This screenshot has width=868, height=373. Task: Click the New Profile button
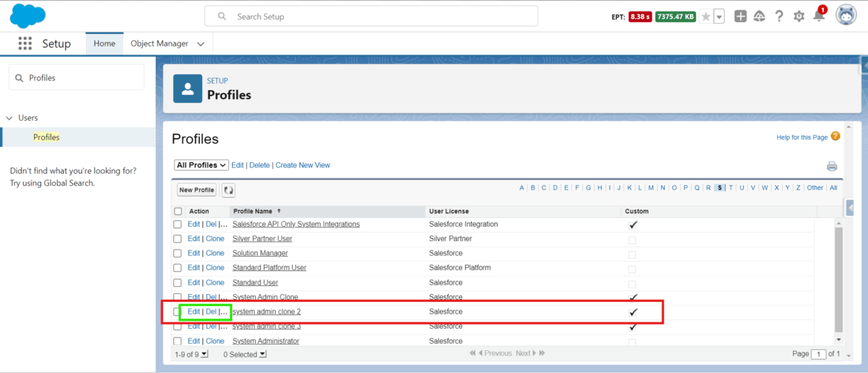(197, 190)
